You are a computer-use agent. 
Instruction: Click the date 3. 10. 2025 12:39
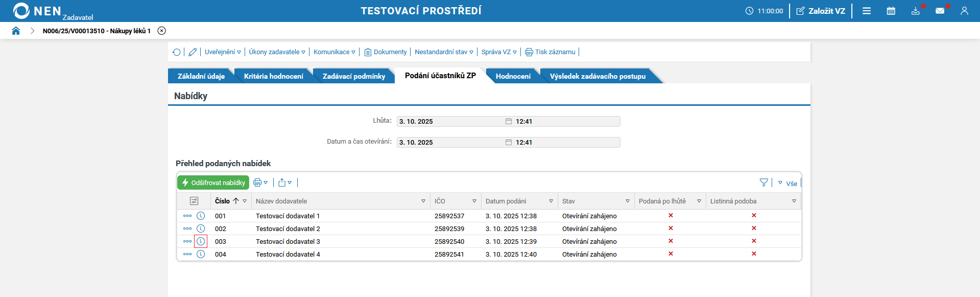click(511, 241)
